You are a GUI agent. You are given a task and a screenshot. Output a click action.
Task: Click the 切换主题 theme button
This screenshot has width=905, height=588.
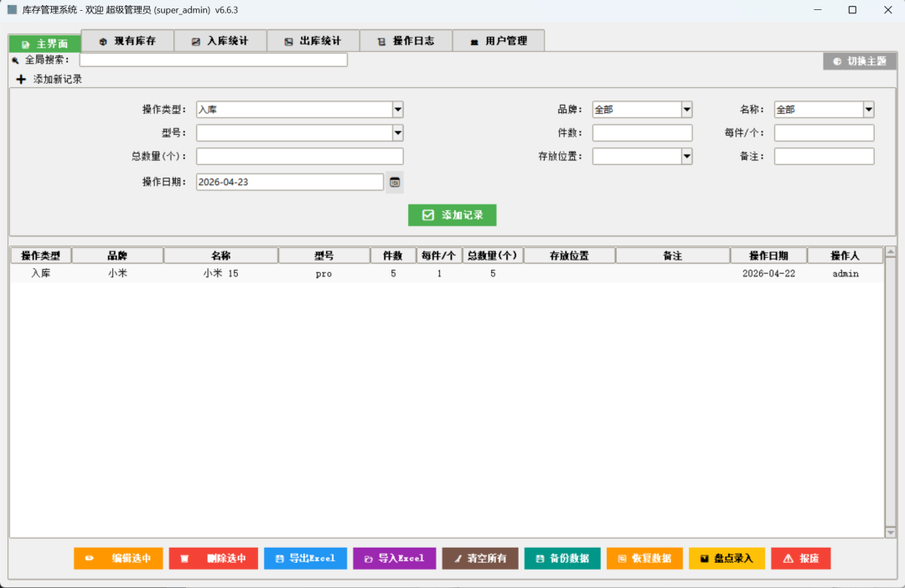click(x=859, y=61)
